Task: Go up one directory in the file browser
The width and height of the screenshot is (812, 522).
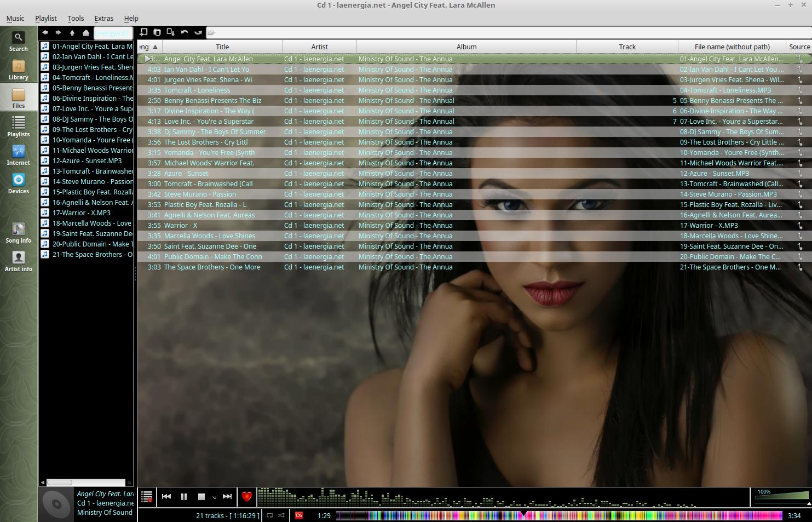Action: point(72,32)
